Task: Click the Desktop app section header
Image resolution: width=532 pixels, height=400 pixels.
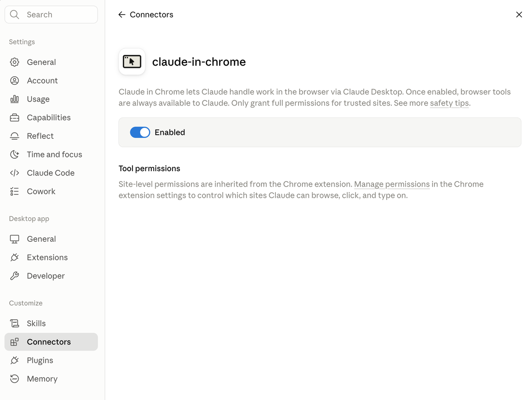Action: 29,219
